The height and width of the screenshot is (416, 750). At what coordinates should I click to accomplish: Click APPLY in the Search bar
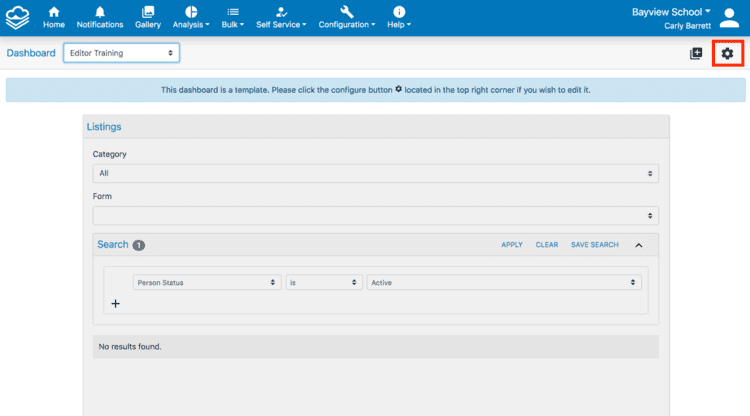pyautogui.click(x=512, y=245)
